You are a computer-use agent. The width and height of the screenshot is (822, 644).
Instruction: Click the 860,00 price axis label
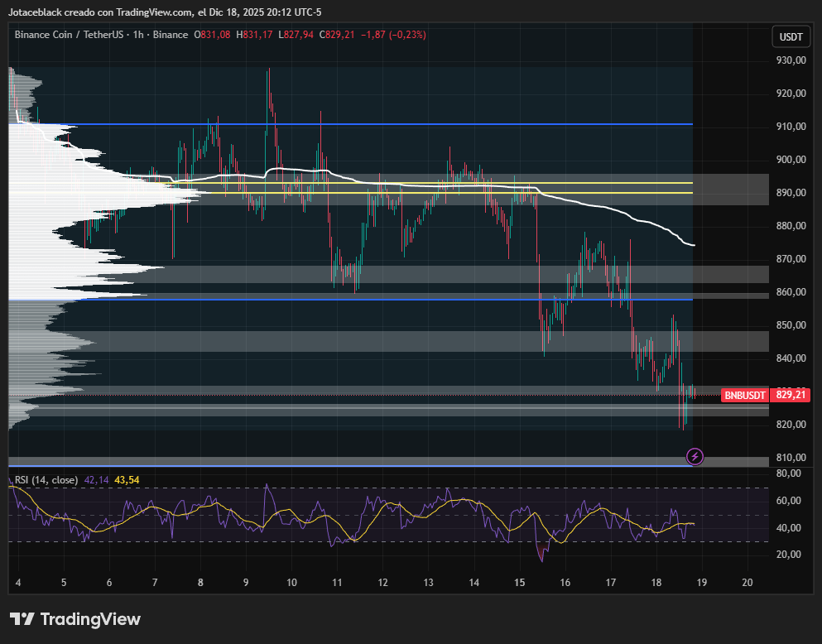(791, 292)
